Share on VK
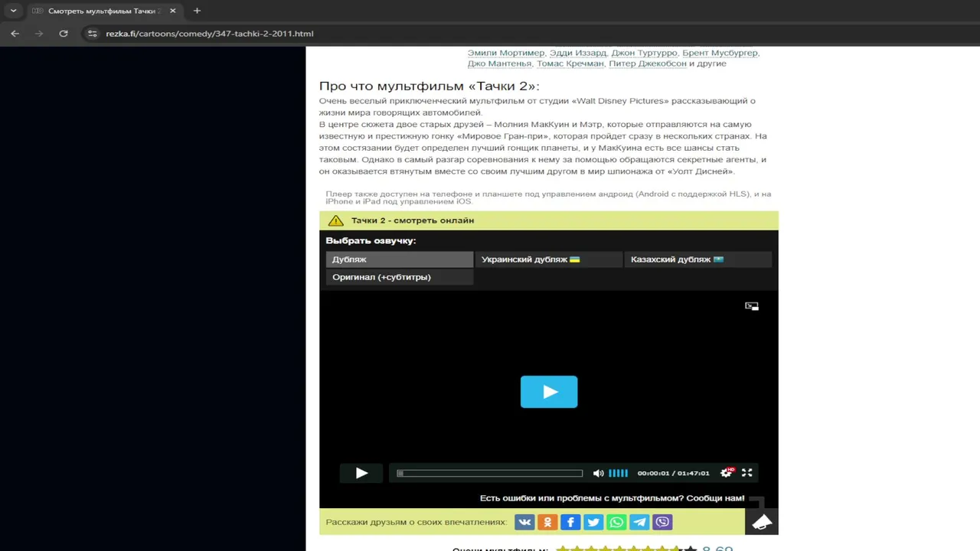980x551 pixels. tap(524, 522)
